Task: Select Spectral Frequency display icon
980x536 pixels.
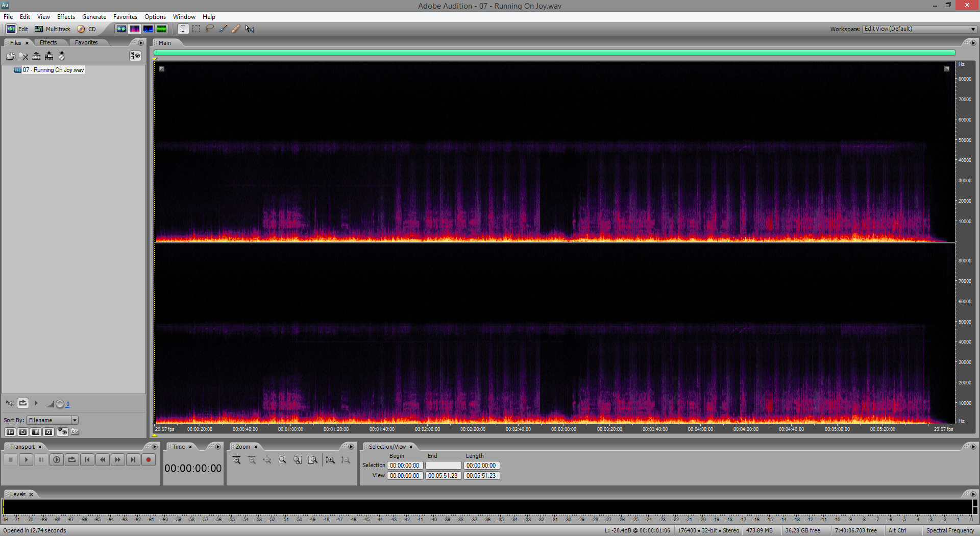Action: point(135,29)
